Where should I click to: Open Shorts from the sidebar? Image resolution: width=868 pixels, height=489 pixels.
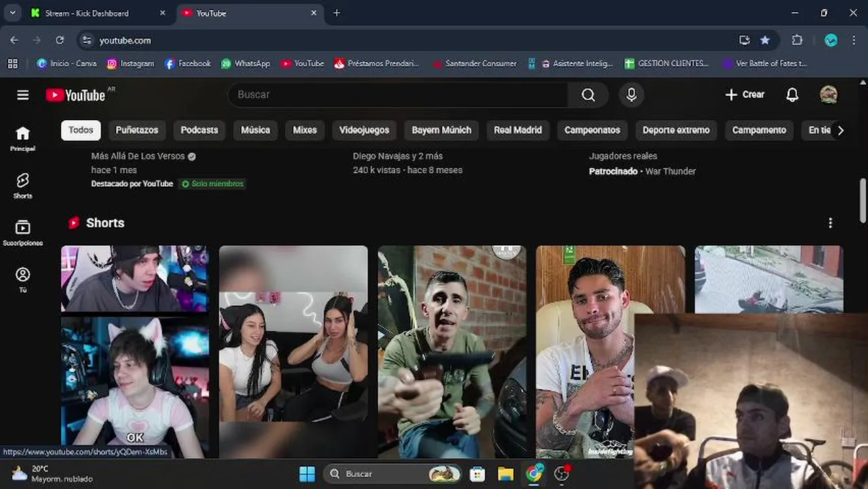click(x=22, y=185)
